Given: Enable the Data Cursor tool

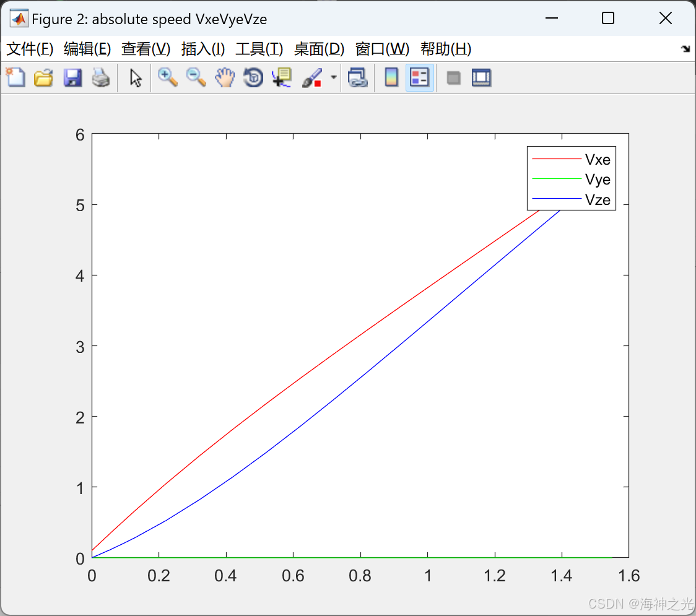Looking at the screenshot, I should (x=282, y=77).
